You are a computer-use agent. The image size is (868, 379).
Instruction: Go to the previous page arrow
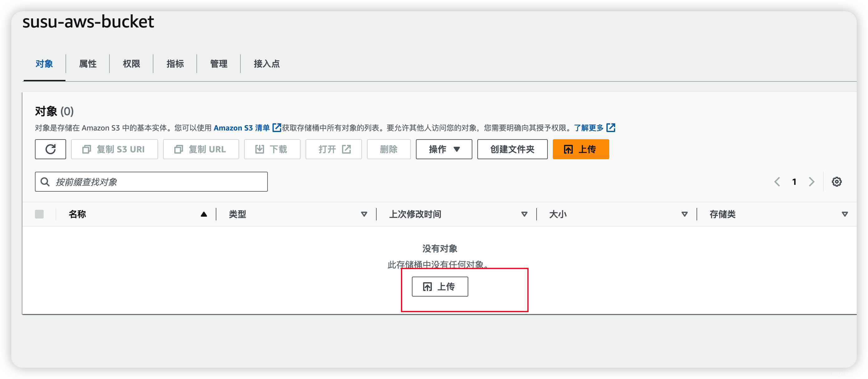pos(777,182)
